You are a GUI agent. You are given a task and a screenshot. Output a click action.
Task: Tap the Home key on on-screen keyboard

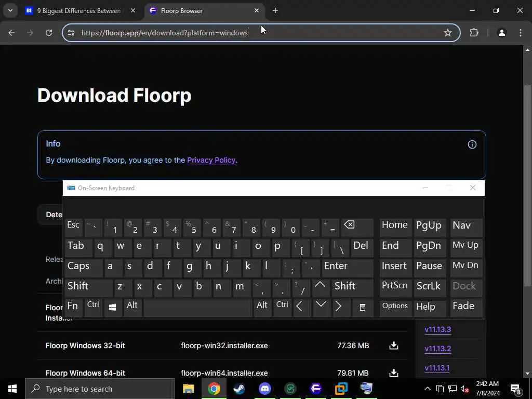[395, 227]
